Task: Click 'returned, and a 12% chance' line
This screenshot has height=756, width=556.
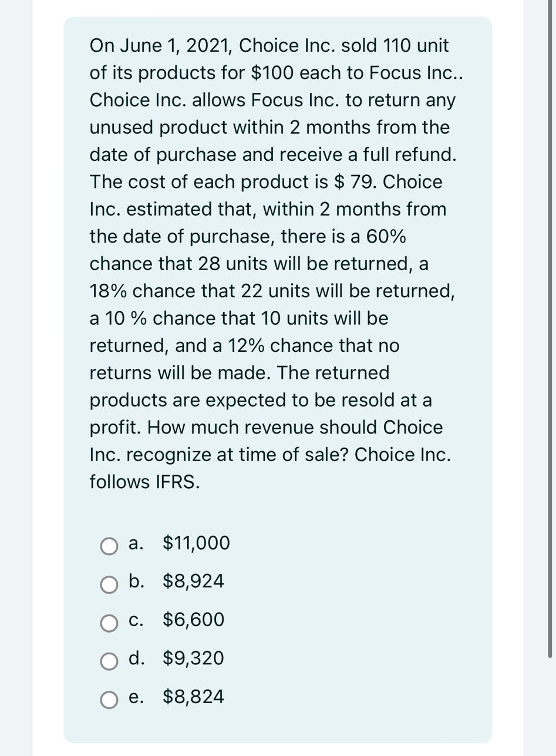Action: pos(244,346)
